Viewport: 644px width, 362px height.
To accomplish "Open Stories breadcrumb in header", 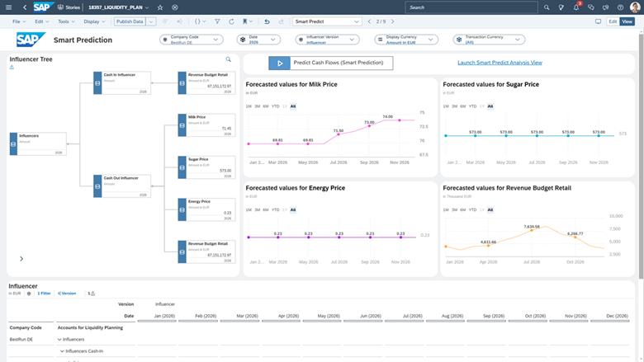I will [x=69, y=7].
